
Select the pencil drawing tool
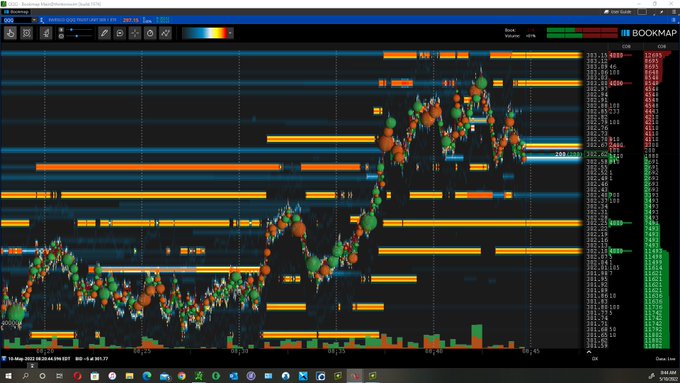click(104, 33)
